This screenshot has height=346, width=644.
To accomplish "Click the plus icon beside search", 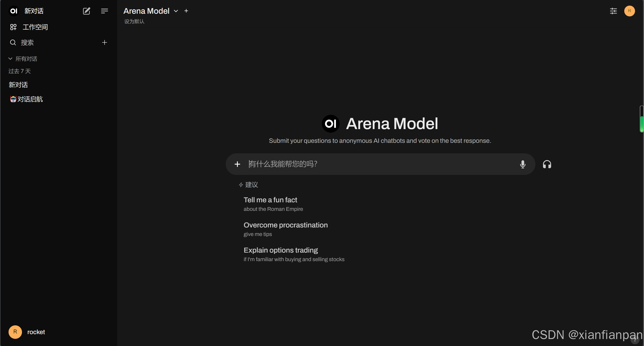I will [105, 42].
